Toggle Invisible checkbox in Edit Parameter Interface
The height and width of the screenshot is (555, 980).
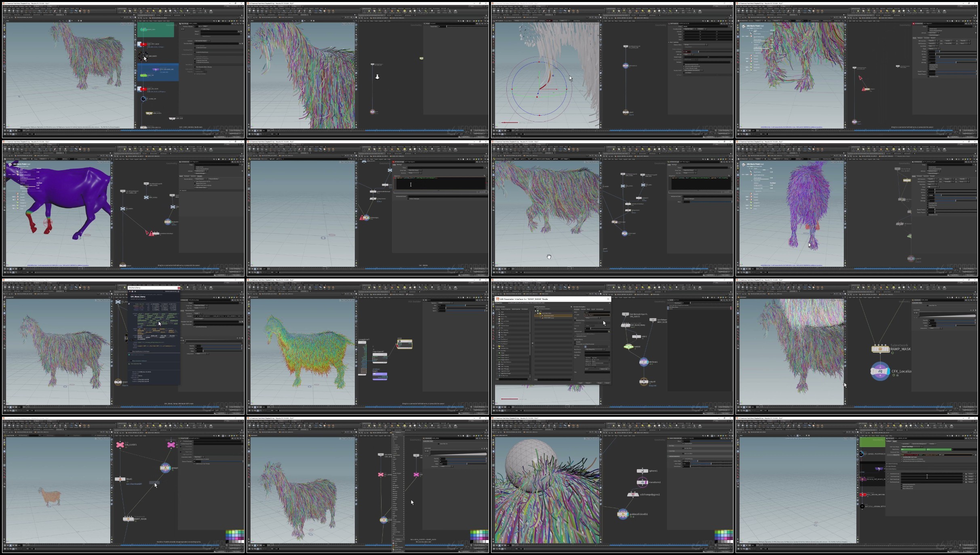coord(575,342)
